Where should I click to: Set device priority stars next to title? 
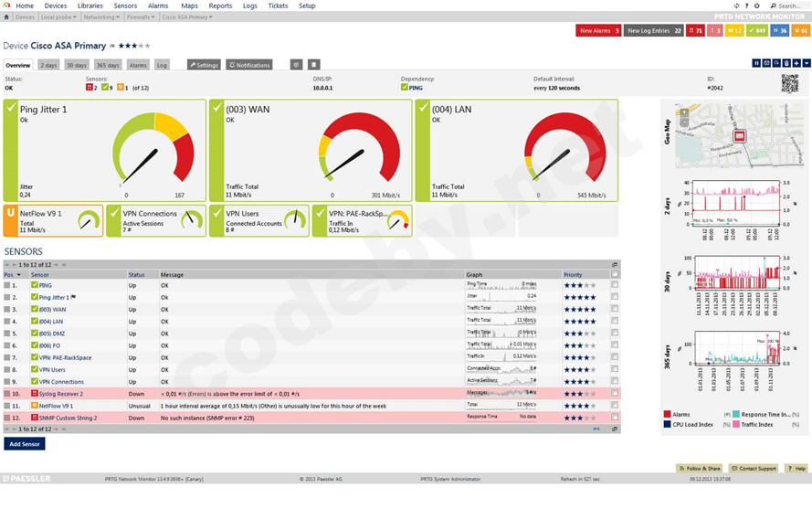point(134,46)
